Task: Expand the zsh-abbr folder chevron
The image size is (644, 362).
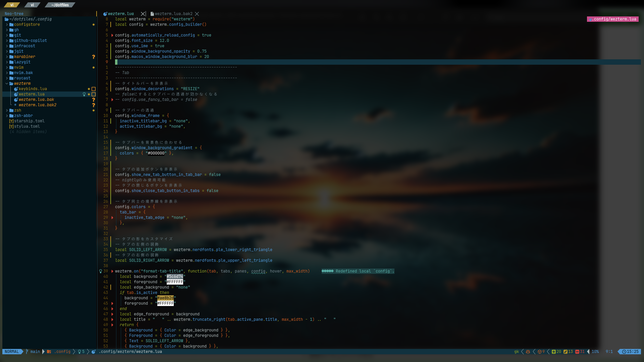Action: tap(7, 116)
